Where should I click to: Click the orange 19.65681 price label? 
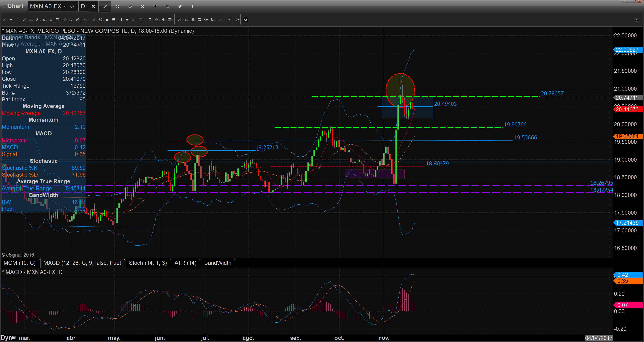click(x=628, y=136)
